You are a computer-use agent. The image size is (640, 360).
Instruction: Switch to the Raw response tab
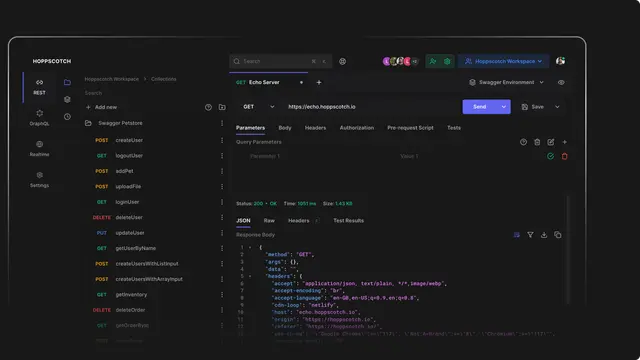tap(269, 220)
